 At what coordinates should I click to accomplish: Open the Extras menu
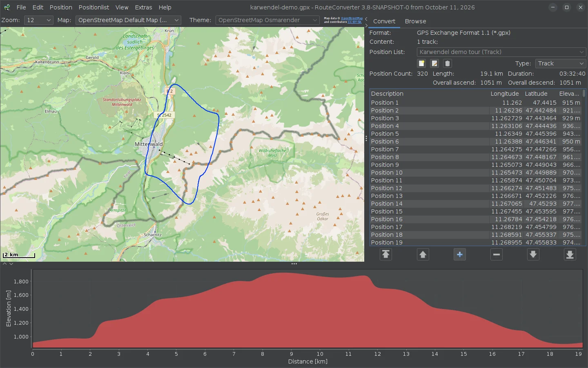coord(143,7)
